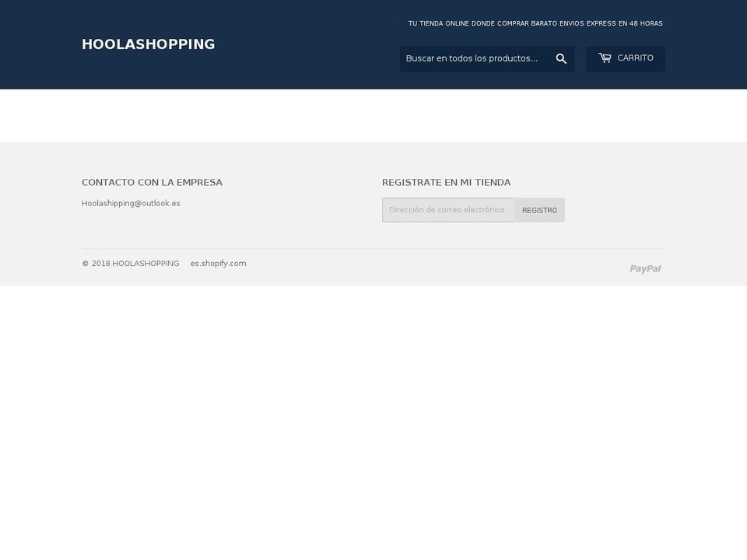The height and width of the screenshot is (560, 747).
Task: Click the magnifying glass search icon
Action: pos(561,58)
